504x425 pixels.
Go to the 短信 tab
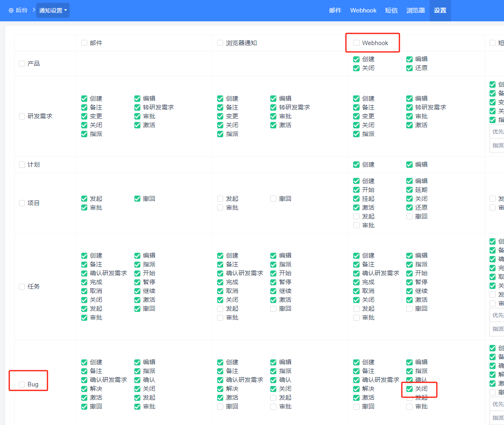pyautogui.click(x=391, y=10)
